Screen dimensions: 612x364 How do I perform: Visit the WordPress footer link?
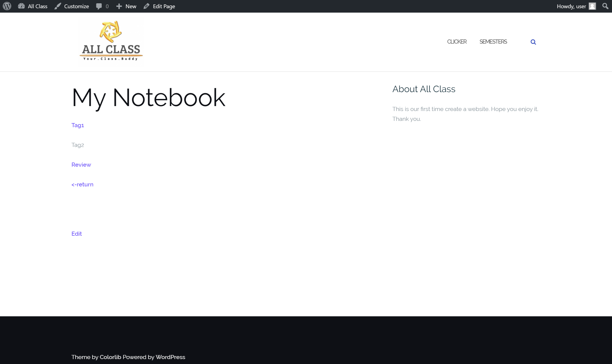point(170,357)
